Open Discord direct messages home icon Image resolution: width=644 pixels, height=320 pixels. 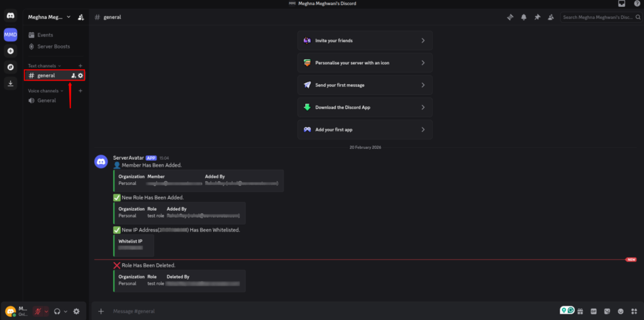(x=11, y=16)
